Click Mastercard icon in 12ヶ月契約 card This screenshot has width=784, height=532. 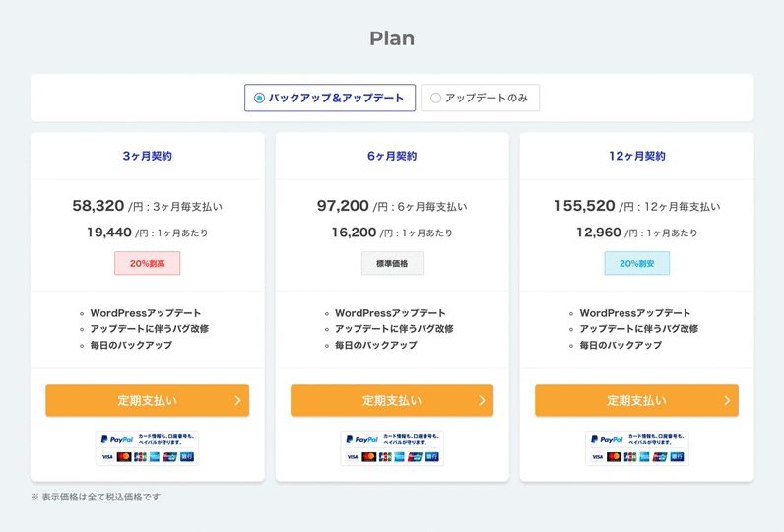pyautogui.click(x=613, y=456)
